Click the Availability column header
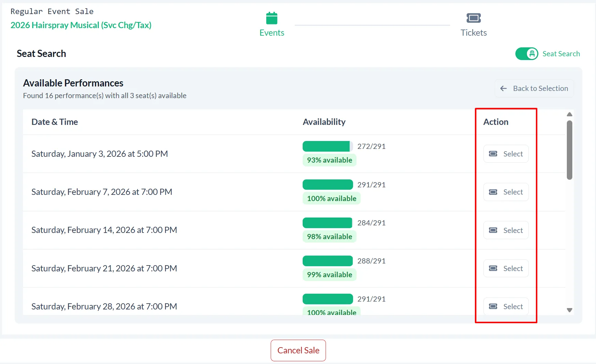Screen dimensions: 596x364 (324, 122)
